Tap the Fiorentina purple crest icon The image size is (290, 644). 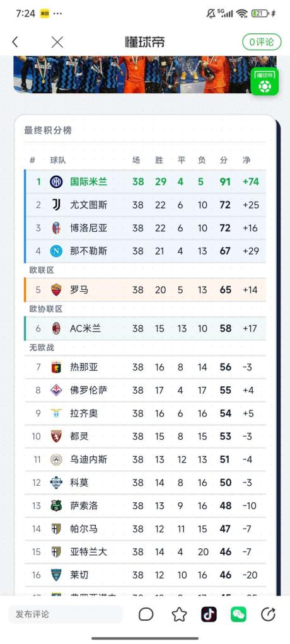pos(56,390)
